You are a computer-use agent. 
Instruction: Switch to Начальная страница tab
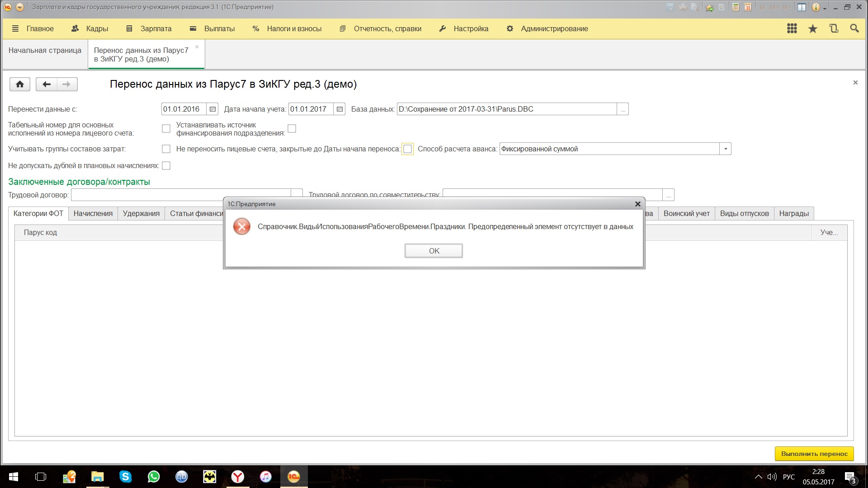45,50
